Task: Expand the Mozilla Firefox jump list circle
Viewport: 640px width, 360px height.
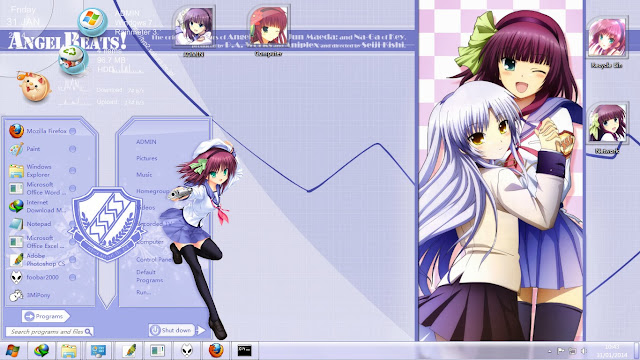Action: click(73, 131)
